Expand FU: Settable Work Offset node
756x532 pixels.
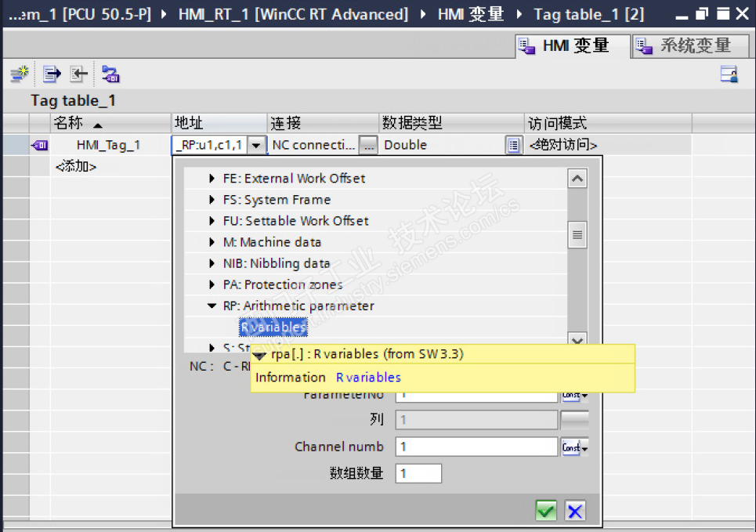tap(212, 221)
